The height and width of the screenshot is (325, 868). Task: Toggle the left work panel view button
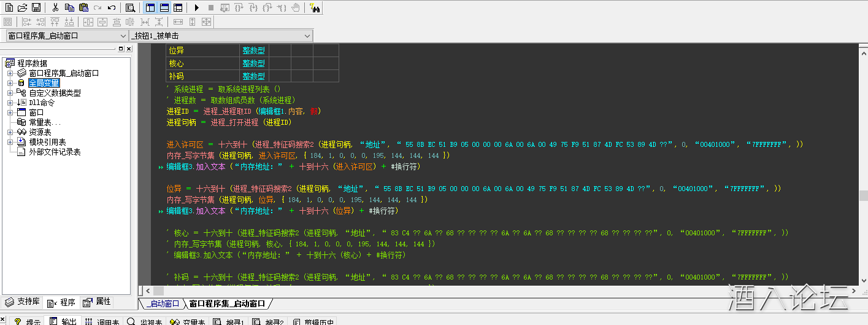[150, 8]
